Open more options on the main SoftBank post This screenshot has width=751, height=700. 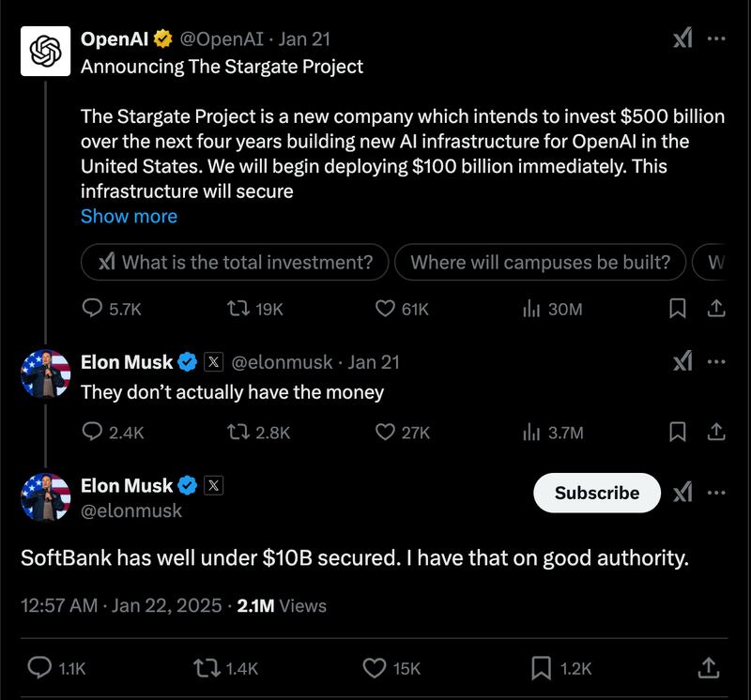pyautogui.click(x=716, y=493)
